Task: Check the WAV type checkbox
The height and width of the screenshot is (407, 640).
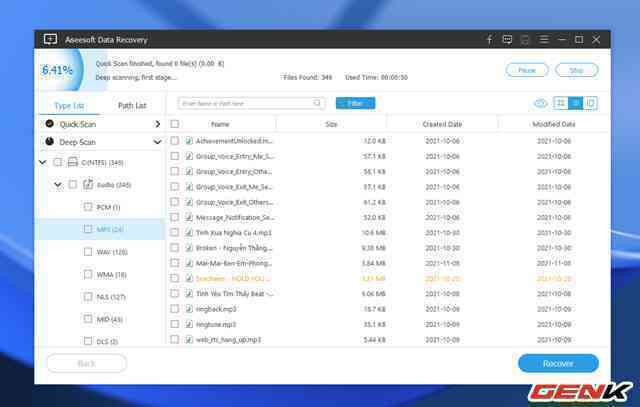Action: [88, 251]
